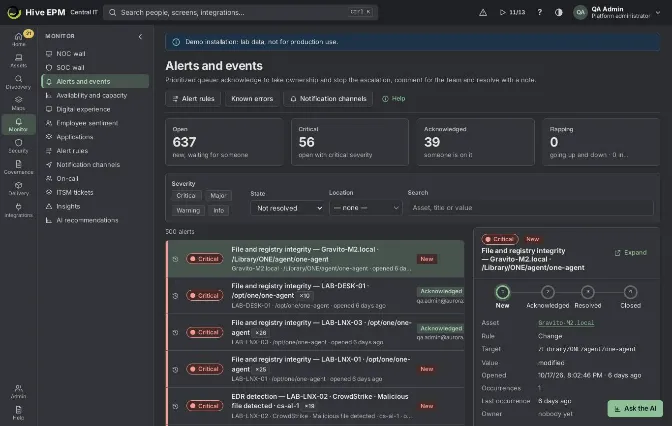The image size is (672, 426).
Task: Open the Location dropdown showing none
Action: 366,208
